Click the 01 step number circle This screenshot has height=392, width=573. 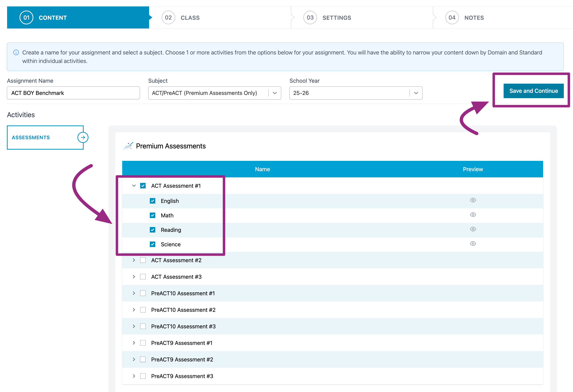point(26,17)
